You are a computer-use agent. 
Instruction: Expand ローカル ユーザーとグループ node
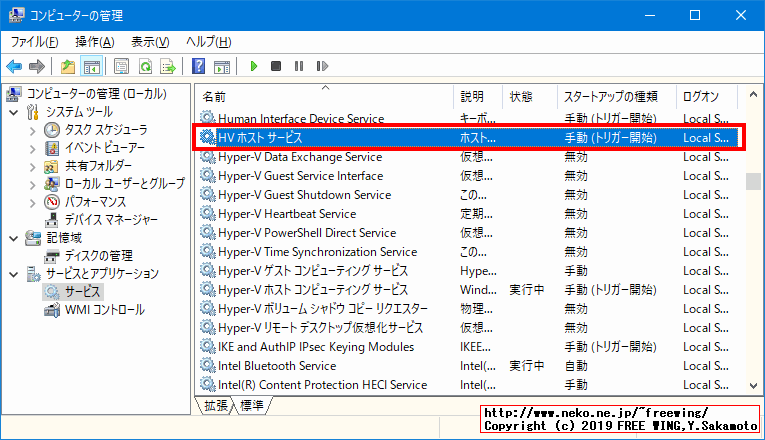point(32,185)
